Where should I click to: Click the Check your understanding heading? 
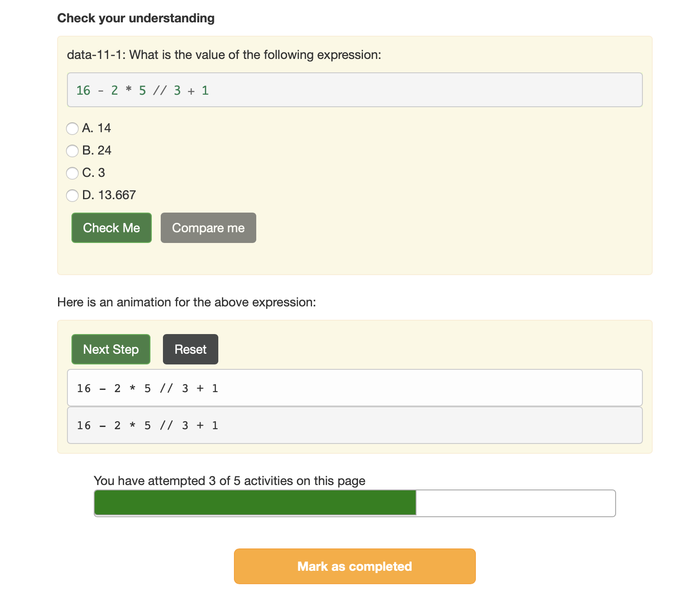[x=136, y=18]
